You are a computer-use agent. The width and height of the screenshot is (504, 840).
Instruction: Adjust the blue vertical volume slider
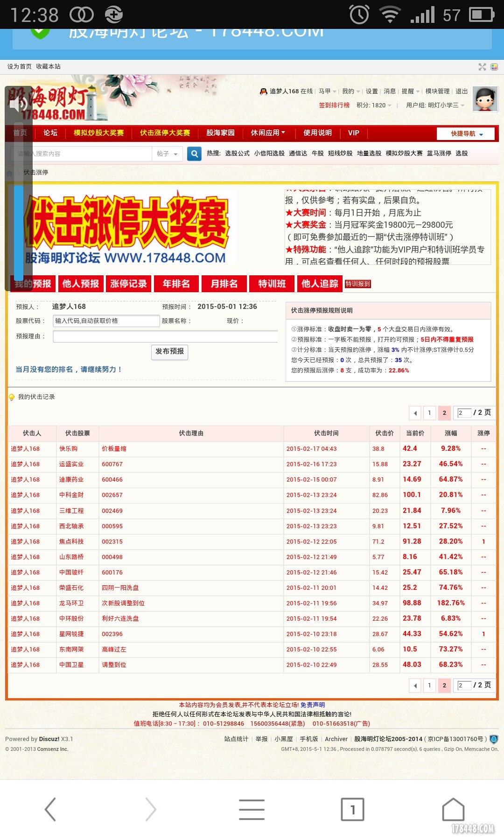pos(19,233)
